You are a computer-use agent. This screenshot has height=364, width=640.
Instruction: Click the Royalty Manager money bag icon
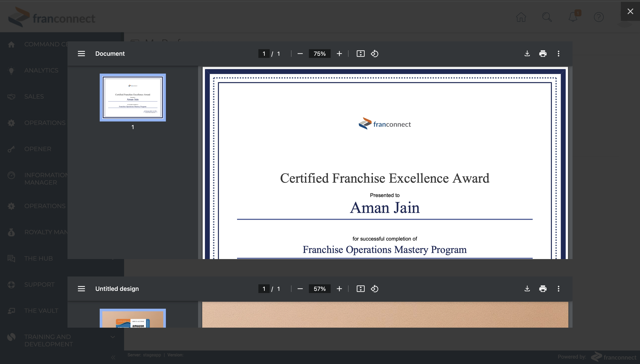click(11, 232)
